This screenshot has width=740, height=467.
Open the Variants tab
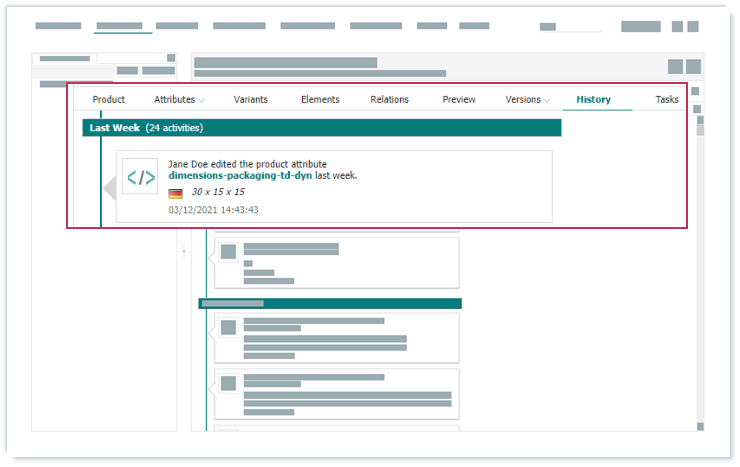(x=250, y=100)
